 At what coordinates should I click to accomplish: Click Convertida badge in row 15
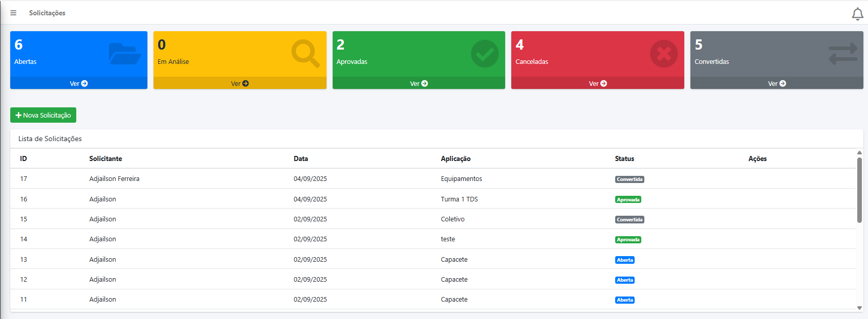point(630,220)
